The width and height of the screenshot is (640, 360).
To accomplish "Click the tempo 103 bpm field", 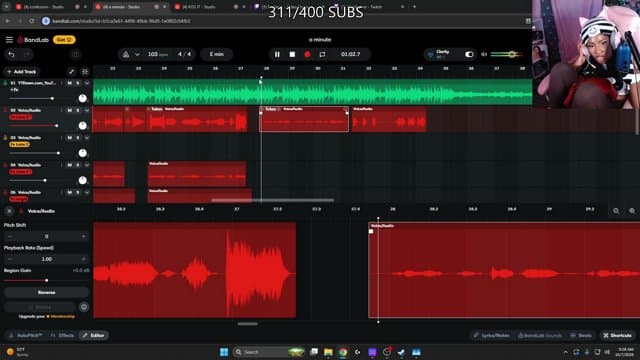I will coord(158,54).
